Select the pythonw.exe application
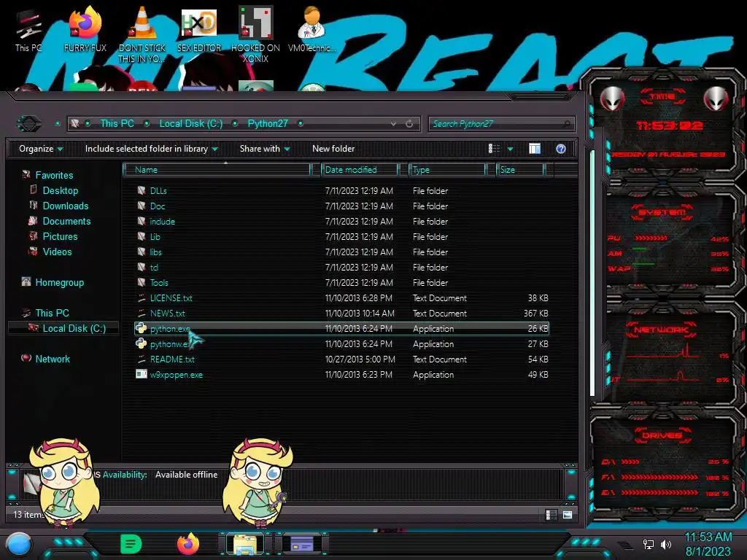This screenshot has width=747, height=560. click(169, 344)
